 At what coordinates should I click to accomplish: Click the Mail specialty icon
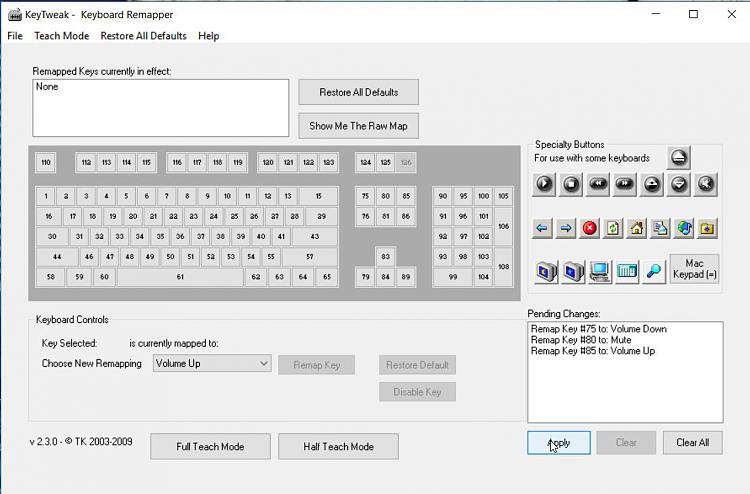click(x=660, y=228)
